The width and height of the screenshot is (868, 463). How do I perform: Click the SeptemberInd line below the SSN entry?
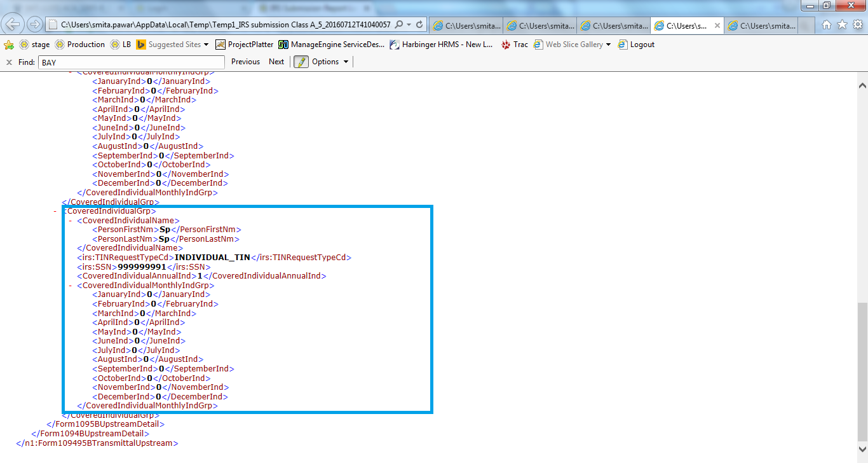[x=163, y=368]
